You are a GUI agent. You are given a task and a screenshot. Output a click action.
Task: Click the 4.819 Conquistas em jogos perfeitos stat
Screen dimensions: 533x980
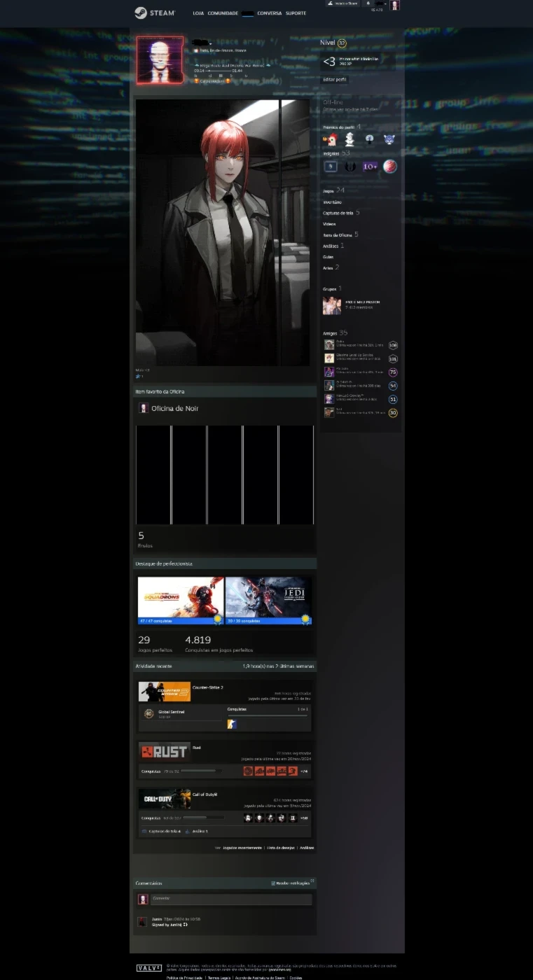[x=219, y=643]
